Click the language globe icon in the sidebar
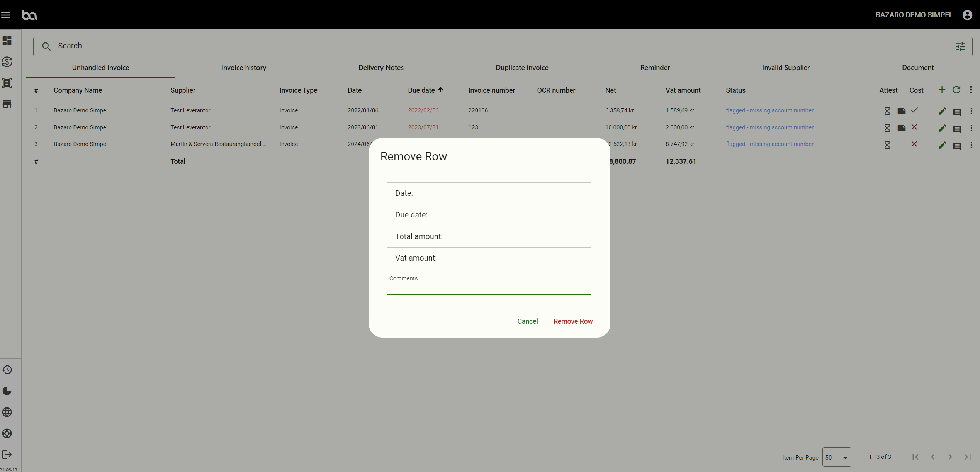 point(7,412)
